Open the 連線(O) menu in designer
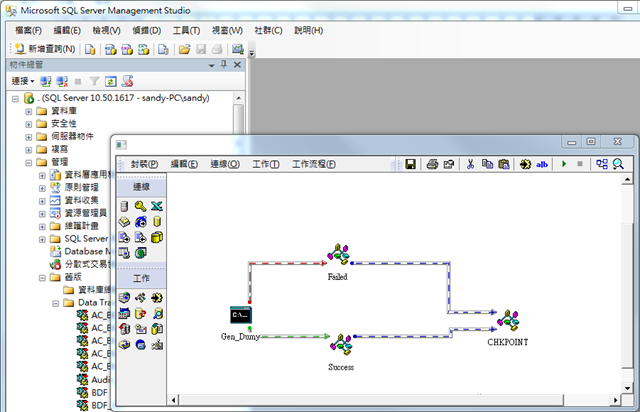Image resolution: width=640 pixels, height=412 pixels. click(x=225, y=164)
